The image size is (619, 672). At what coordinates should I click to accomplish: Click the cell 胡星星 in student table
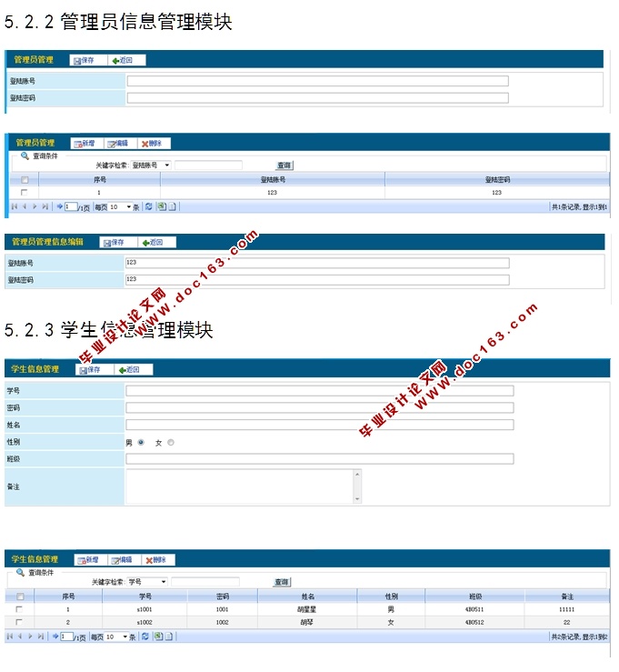[x=306, y=609]
